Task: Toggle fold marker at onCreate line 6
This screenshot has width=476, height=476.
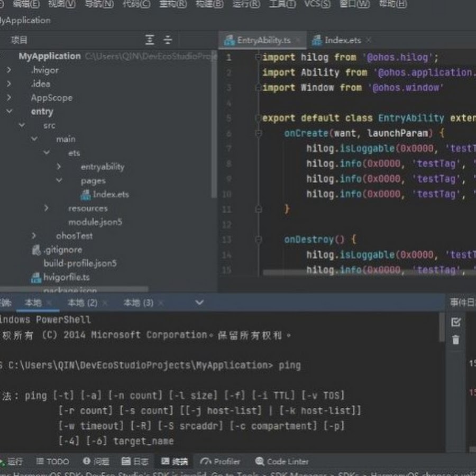Action: coord(259,133)
